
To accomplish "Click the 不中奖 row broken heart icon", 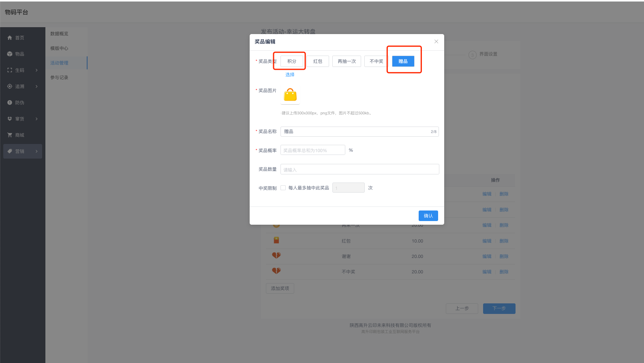I will pyautogui.click(x=276, y=271).
